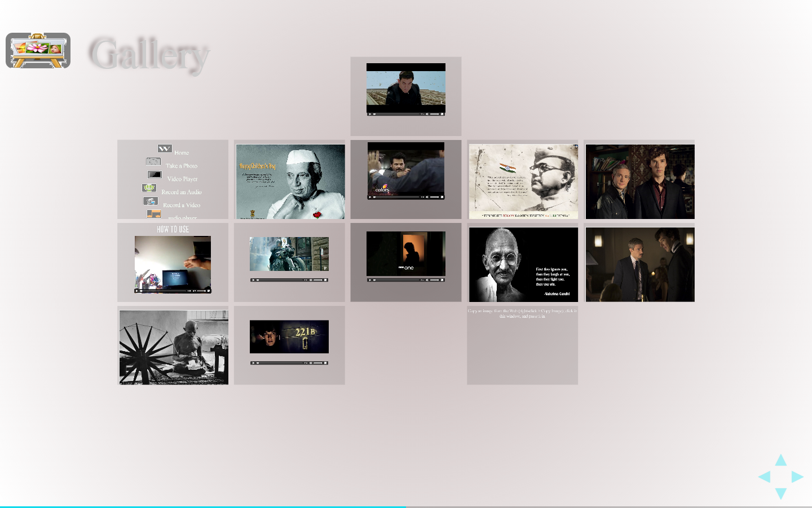Open the Mahatma Gandhi quote image
Image resolution: width=812 pixels, height=508 pixels.
523,265
